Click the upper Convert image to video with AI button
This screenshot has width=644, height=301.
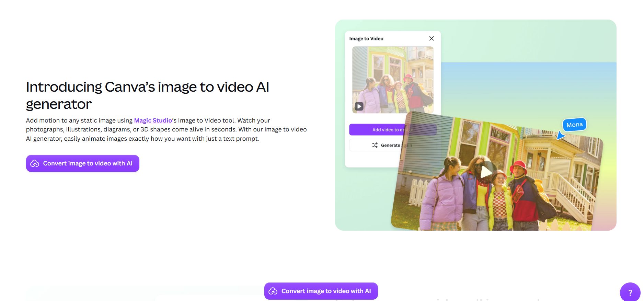click(83, 163)
